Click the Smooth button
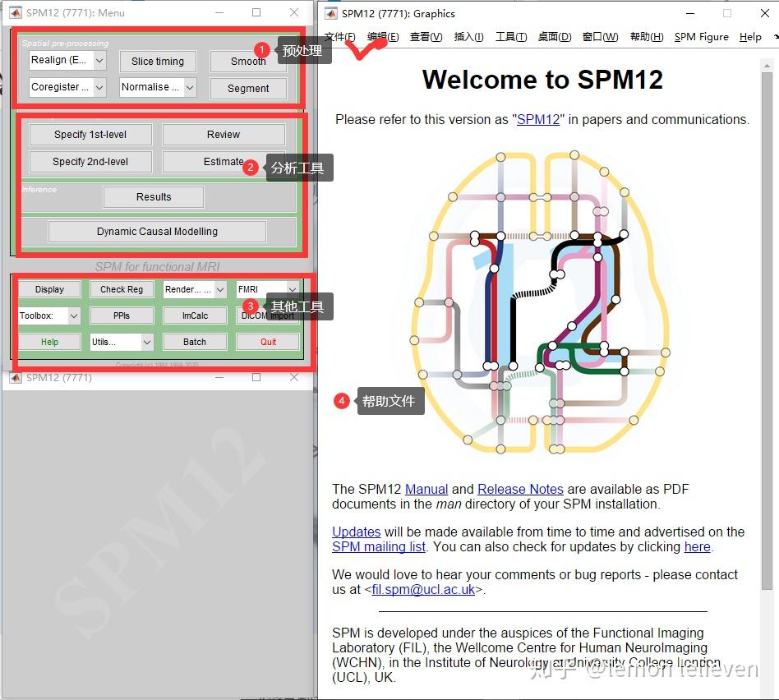 (x=248, y=61)
